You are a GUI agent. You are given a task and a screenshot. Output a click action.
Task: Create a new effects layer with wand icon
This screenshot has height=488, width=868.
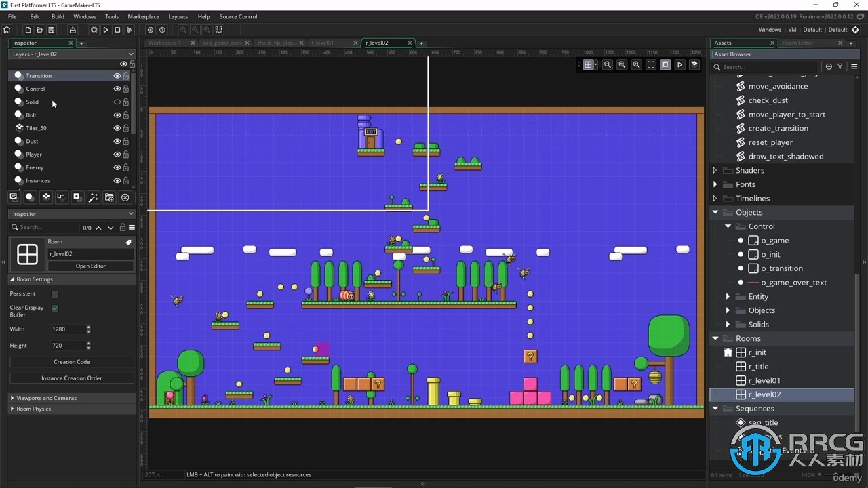click(93, 197)
